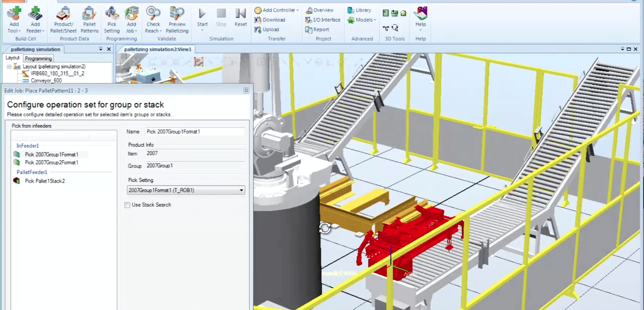Enable Use Stack Search checkbox
The width and height of the screenshot is (644, 310).
pos(127,205)
